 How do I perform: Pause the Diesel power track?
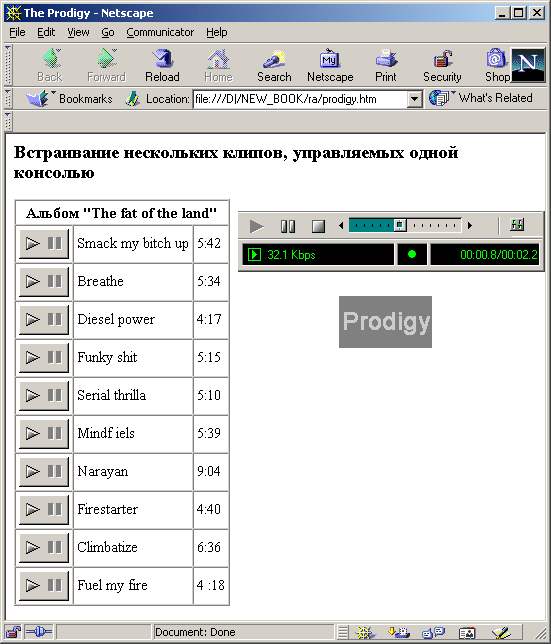coord(55,319)
